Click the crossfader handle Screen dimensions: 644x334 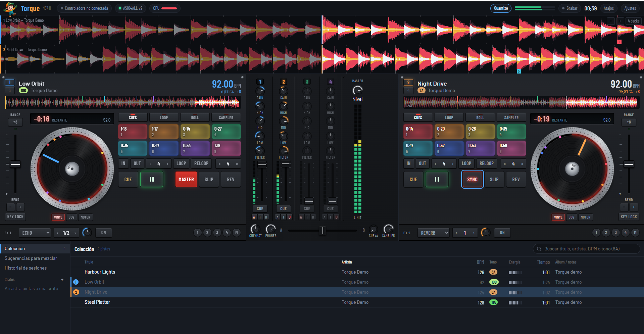click(x=322, y=230)
